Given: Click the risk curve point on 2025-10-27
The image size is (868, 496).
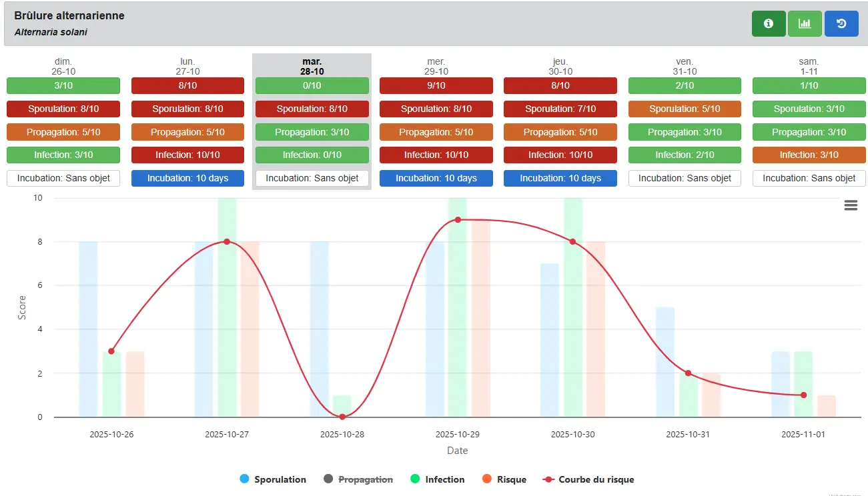Looking at the screenshot, I should coord(227,241).
